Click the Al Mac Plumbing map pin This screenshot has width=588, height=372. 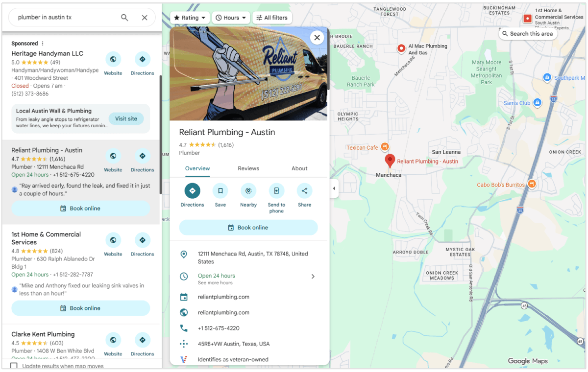point(401,48)
